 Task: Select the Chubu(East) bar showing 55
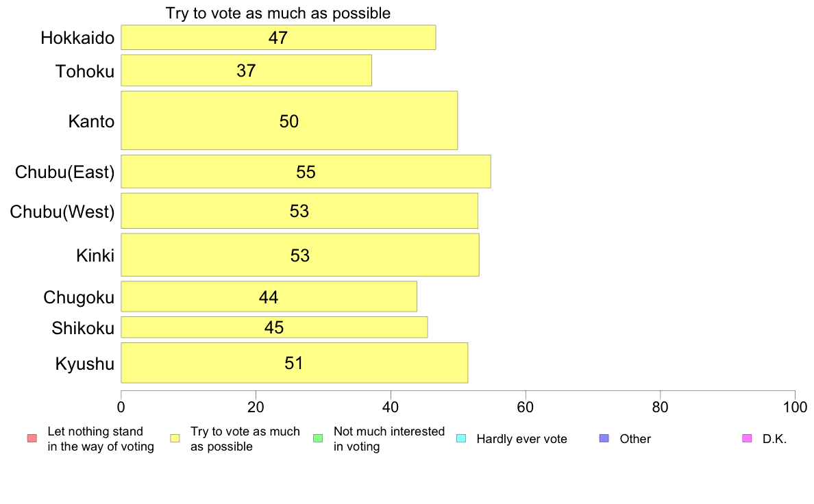click(x=306, y=171)
